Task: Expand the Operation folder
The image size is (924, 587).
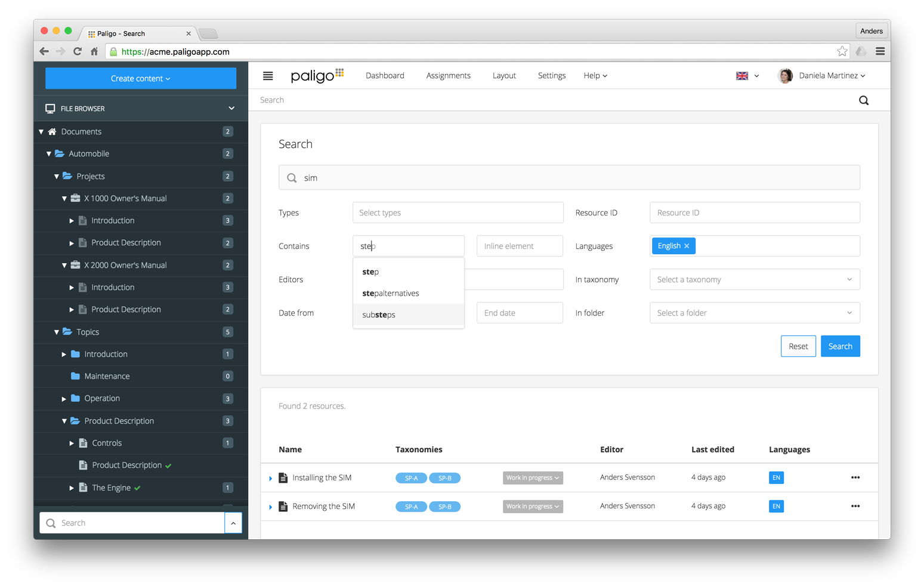Action: (x=64, y=398)
